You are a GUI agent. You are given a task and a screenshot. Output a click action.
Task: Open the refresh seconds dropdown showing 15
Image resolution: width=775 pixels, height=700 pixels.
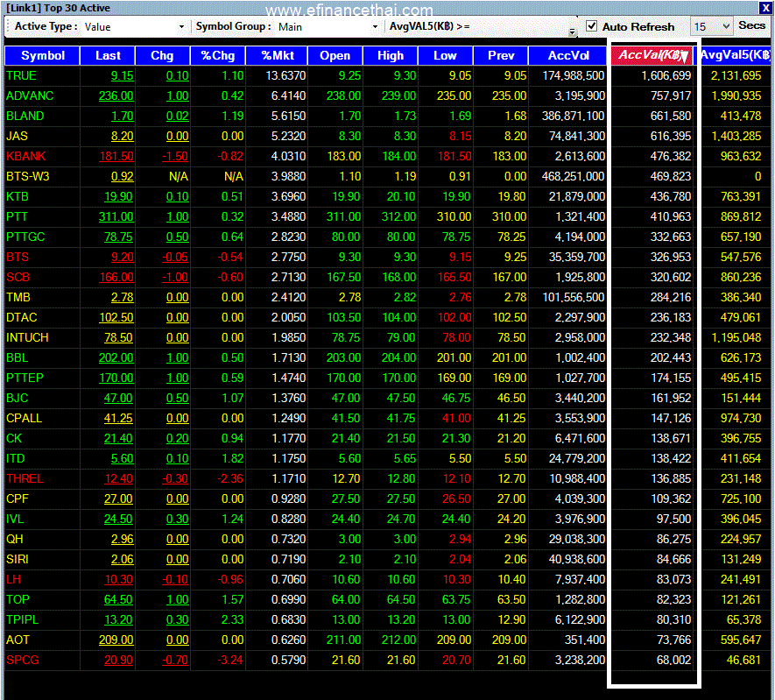[711, 26]
